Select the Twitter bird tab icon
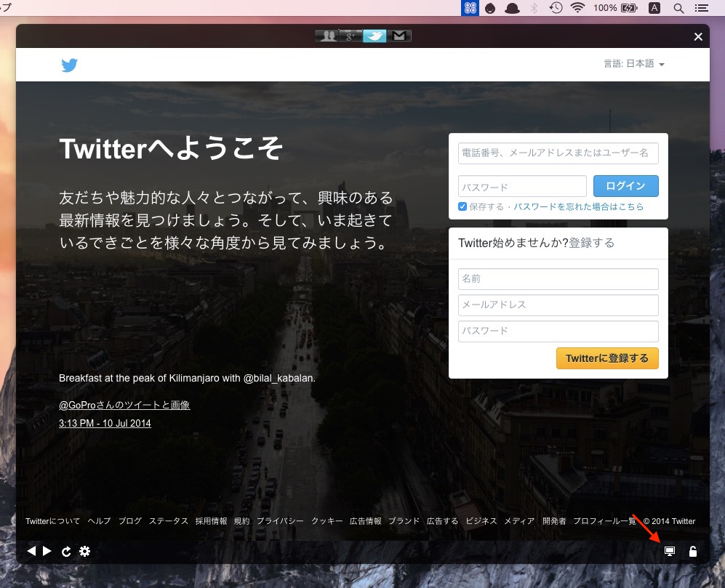 pyautogui.click(x=374, y=36)
